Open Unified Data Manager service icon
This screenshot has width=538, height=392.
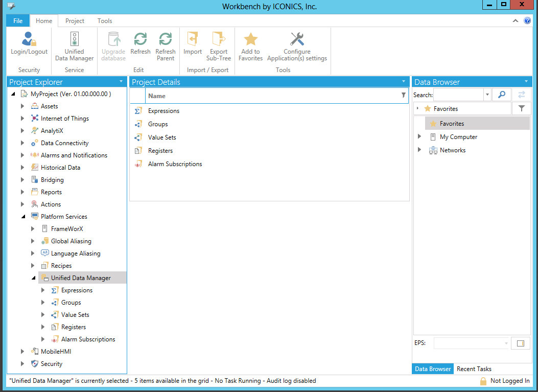(x=75, y=40)
